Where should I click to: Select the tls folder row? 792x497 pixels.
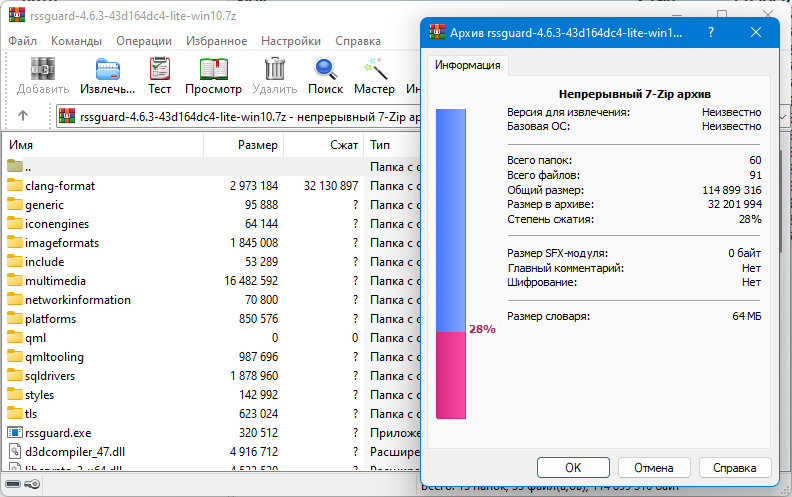point(211,414)
